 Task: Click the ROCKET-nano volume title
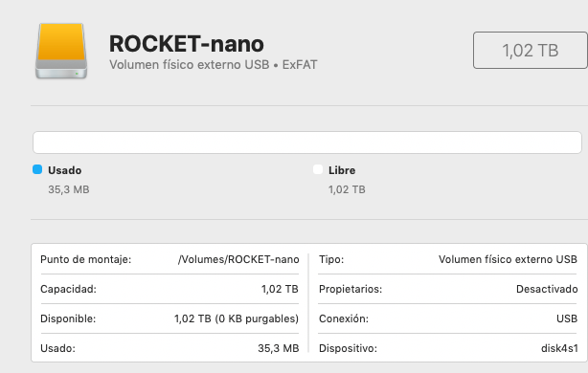187,44
